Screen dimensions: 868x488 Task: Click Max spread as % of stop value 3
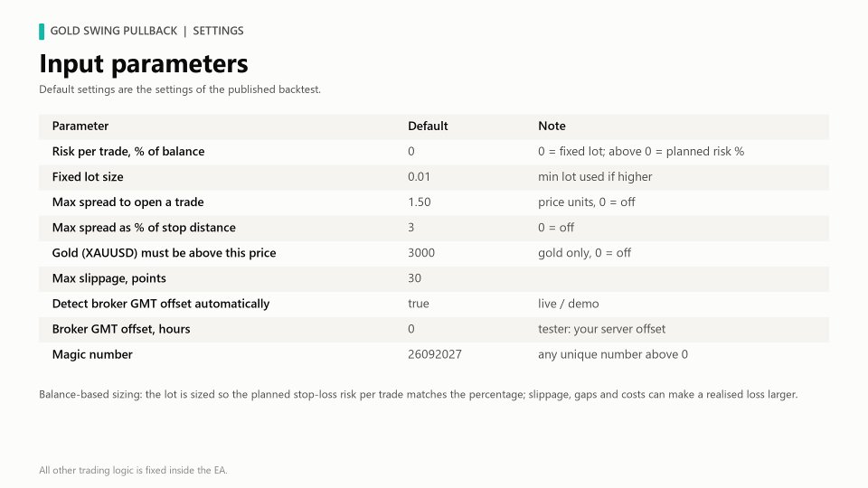(410, 228)
